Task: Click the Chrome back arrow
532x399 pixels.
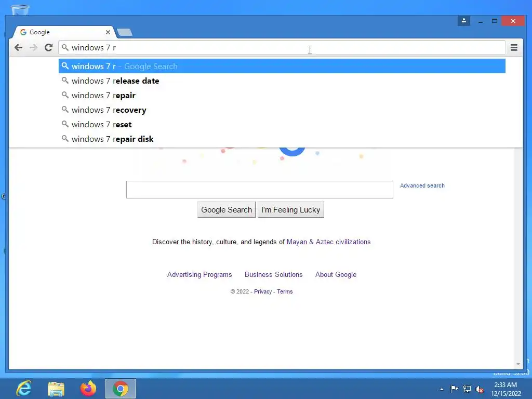Action: (18, 47)
